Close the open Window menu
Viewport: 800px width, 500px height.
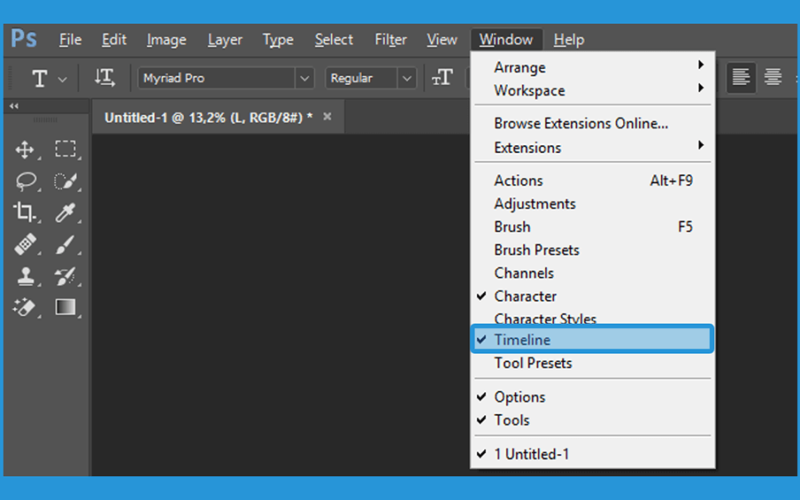coord(506,39)
